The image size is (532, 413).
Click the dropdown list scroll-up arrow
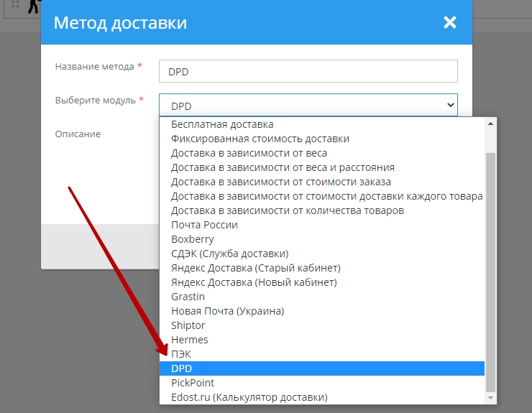491,124
